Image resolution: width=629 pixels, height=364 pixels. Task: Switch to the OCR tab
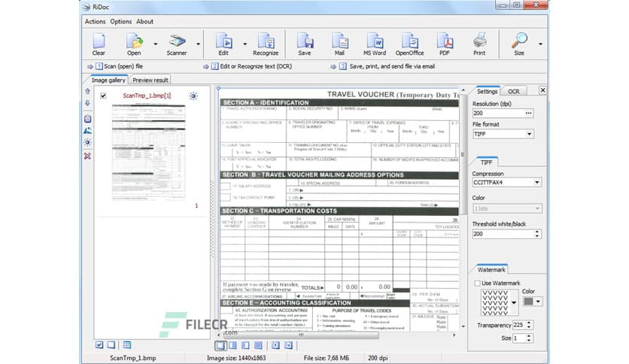tap(513, 91)
